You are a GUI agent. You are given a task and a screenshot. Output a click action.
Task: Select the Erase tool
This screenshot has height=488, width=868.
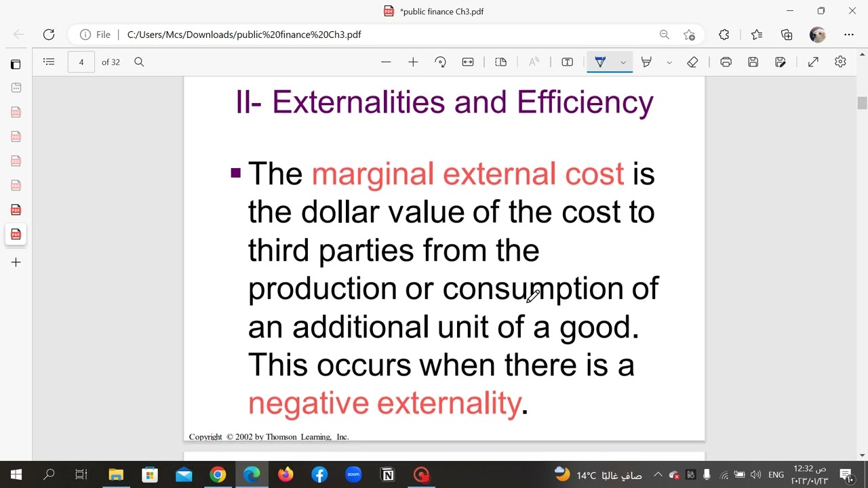(692, 62)
